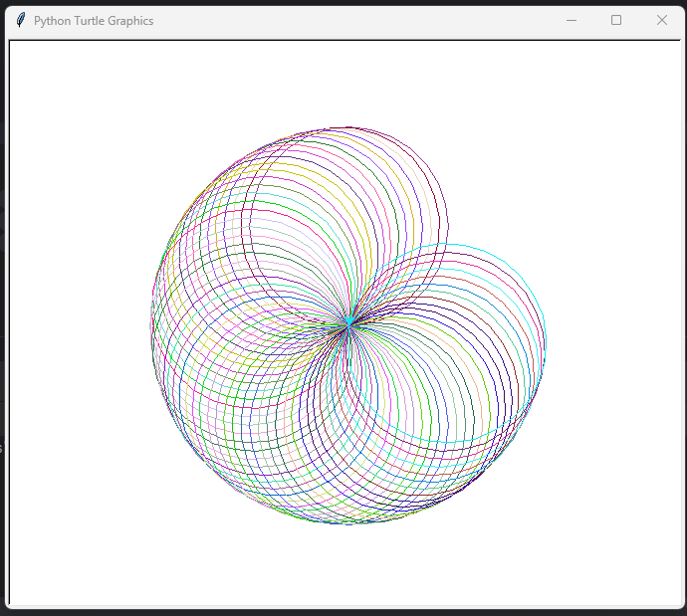Click the bottommost edge of the spiral pattern
This screenshot has width=687, height=616.
point(350,523)
